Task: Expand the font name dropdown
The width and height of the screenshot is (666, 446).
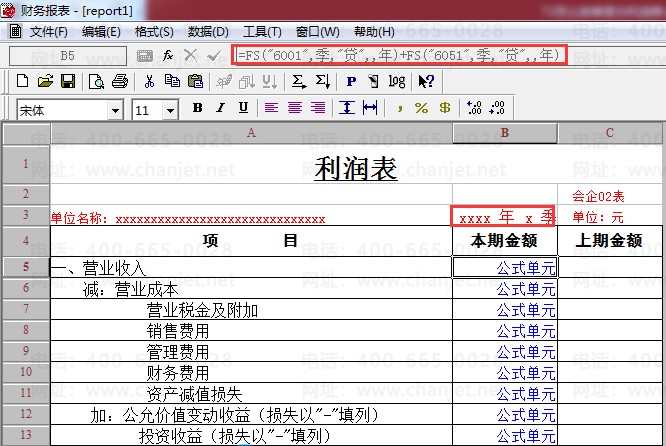Action: [x=116, y=109]
